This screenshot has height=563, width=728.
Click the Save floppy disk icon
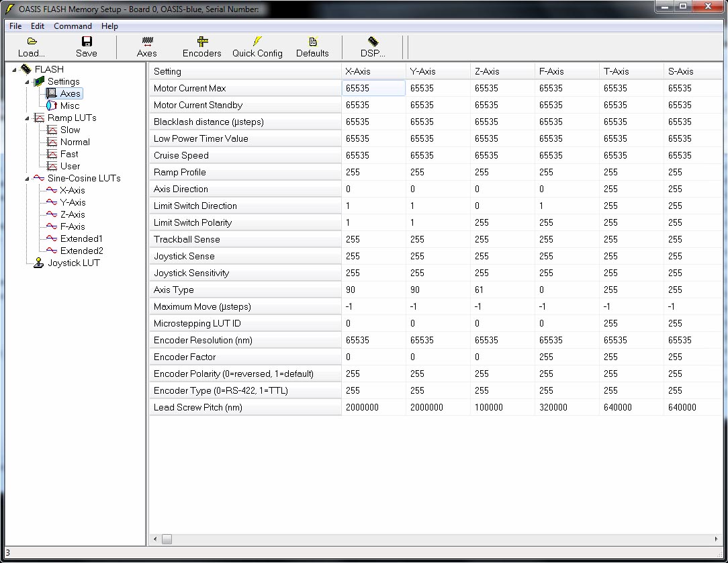87,42
